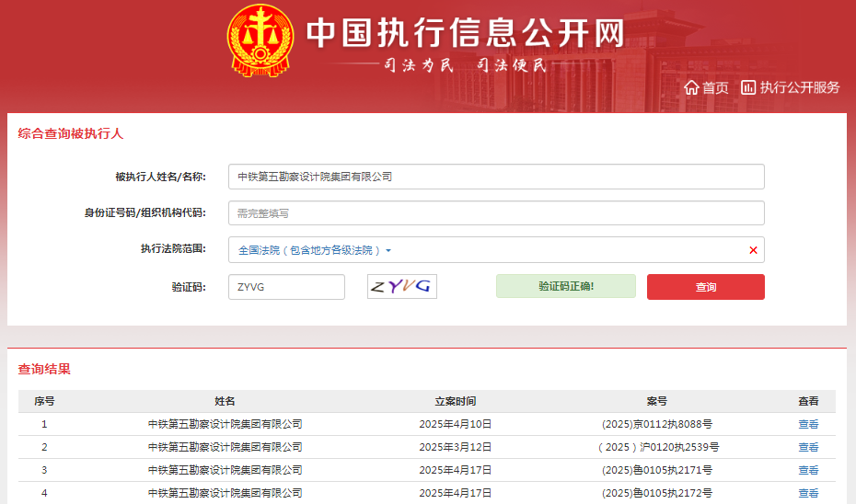Click the 中国执行信息公开网 site title

(x=465, y=33)
